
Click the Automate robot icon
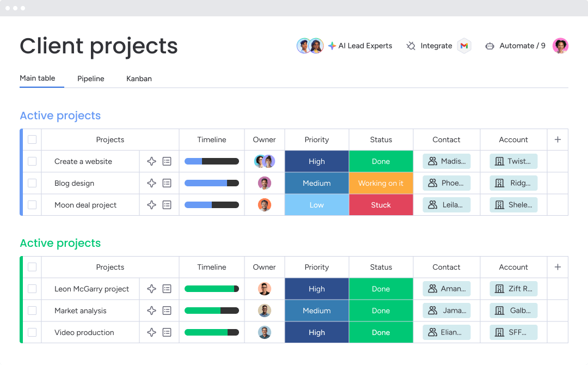coord(489,46)
